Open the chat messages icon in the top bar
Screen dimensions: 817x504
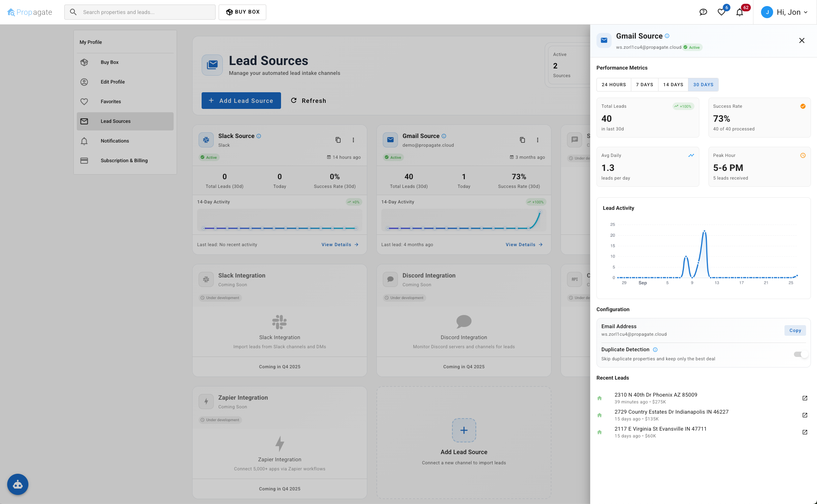coord(703,12)
